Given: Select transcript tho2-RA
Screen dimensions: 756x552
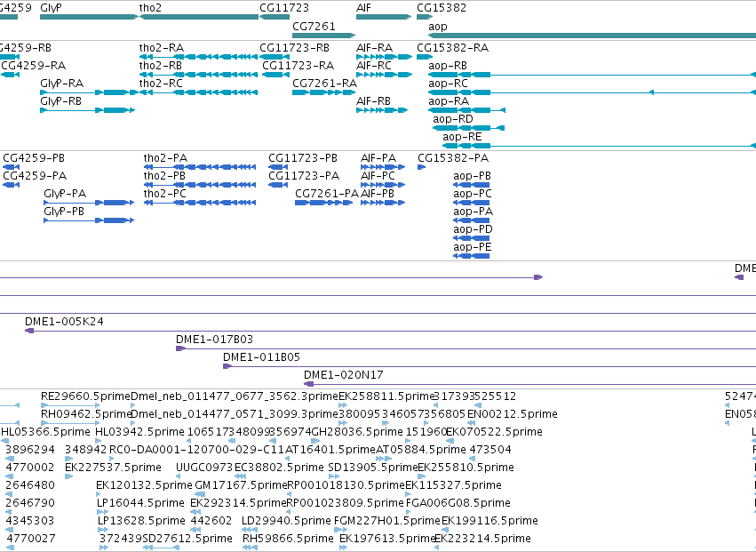Looking at the screenshot, I should [199, 57].
